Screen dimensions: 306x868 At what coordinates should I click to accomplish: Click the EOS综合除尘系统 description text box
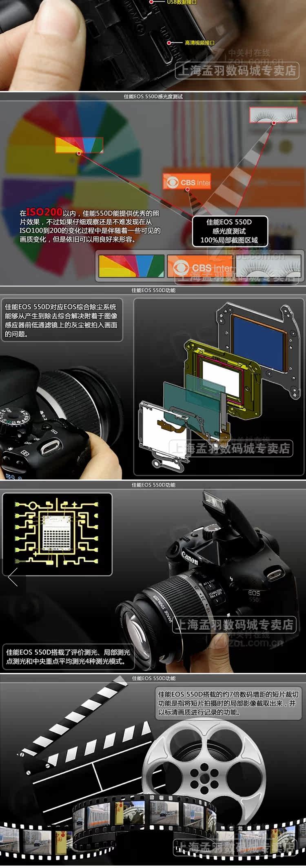(61, 320)
